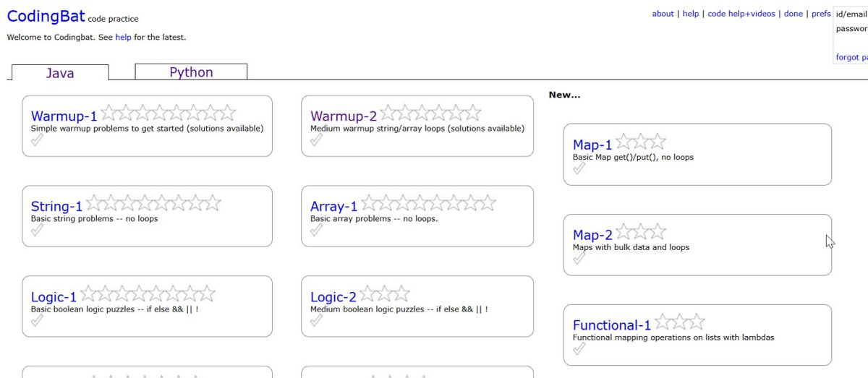The width and height of the screenshot is (868, 378).
Task: Click the id/email login field label
Action: pyautogui.click(x=851, y=14)
